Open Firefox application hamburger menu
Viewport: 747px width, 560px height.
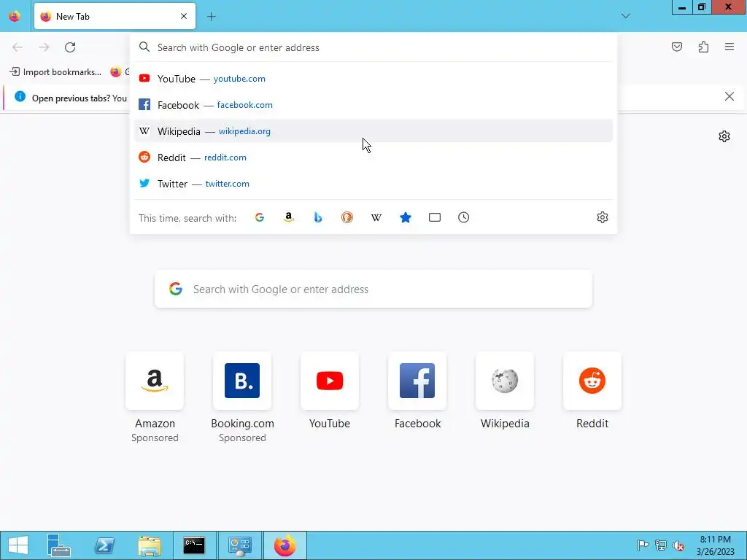pyautogui.click(x=729, y=47)
